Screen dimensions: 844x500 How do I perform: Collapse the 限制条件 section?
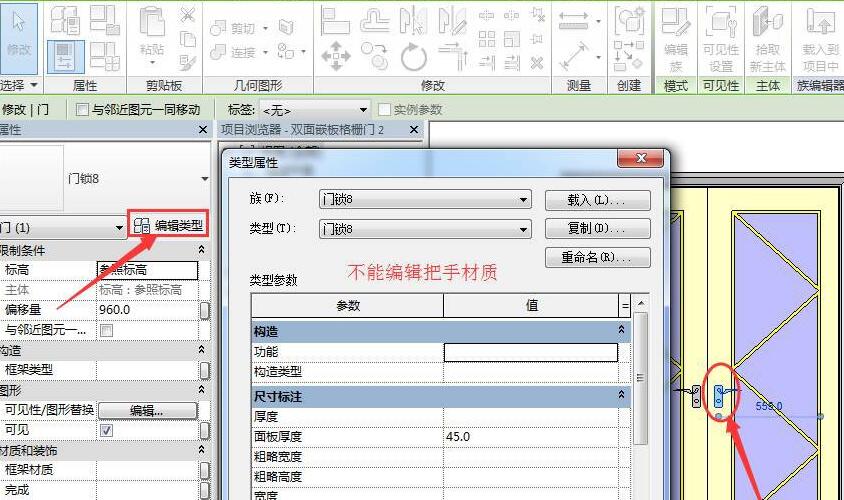pos(201,249)
